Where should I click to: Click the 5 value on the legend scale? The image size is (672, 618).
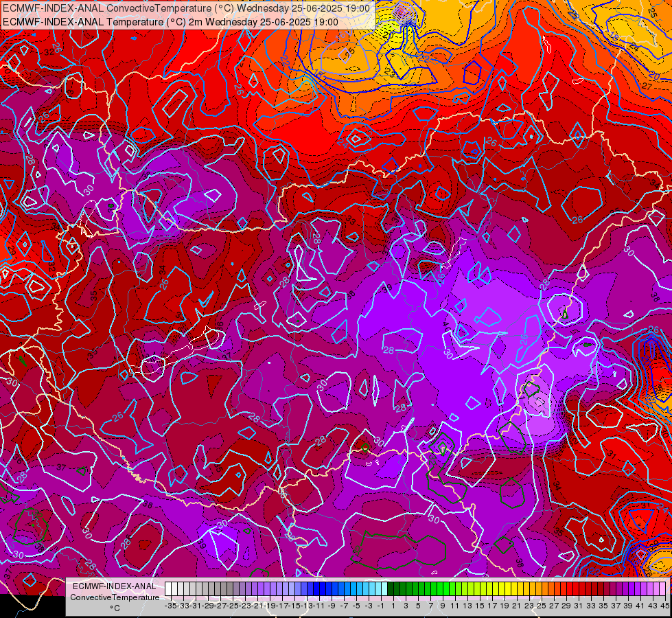point(418,606)
